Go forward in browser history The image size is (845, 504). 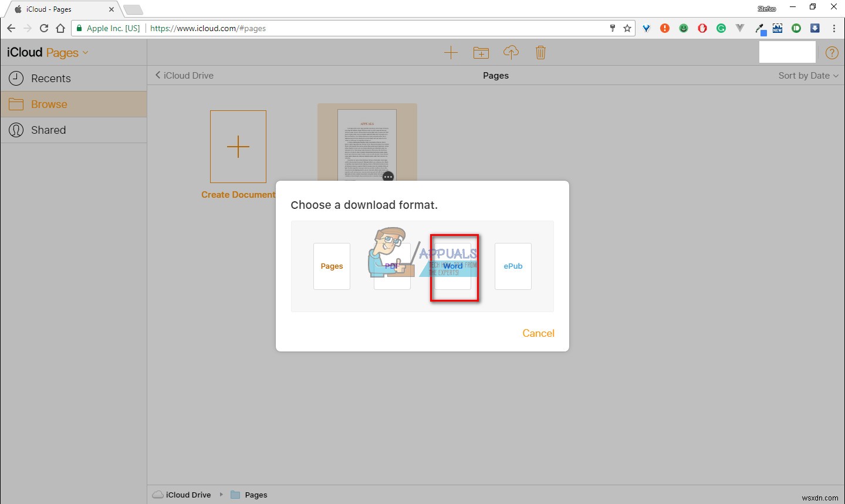pyautogui.click(x=28, y=28)
